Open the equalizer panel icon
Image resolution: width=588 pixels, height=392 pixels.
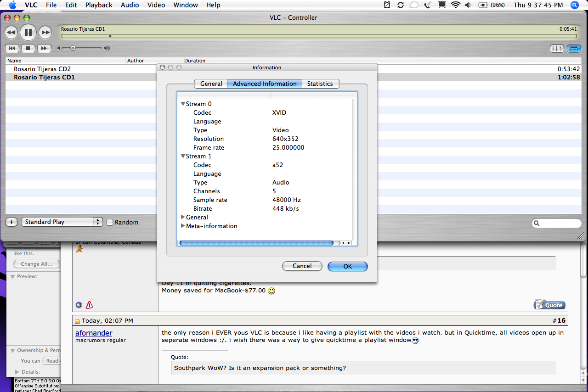coord(557,48)
